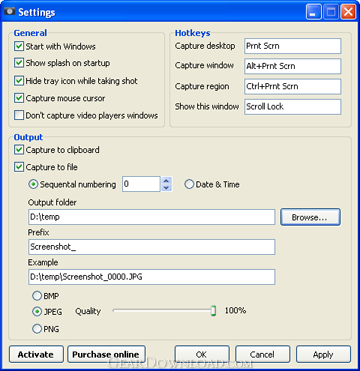Enable Don't capture video players windows
This screenshot has width=360, height=371.
click(19, 116)
